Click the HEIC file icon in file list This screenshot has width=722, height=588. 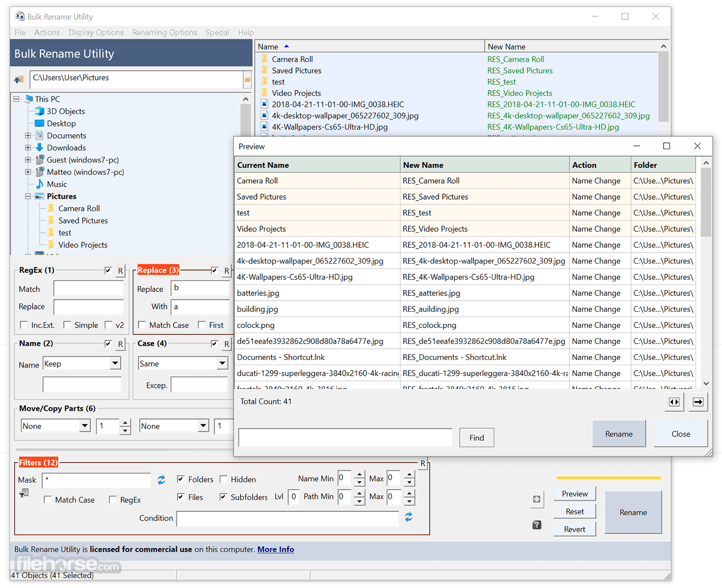[264, 104]
